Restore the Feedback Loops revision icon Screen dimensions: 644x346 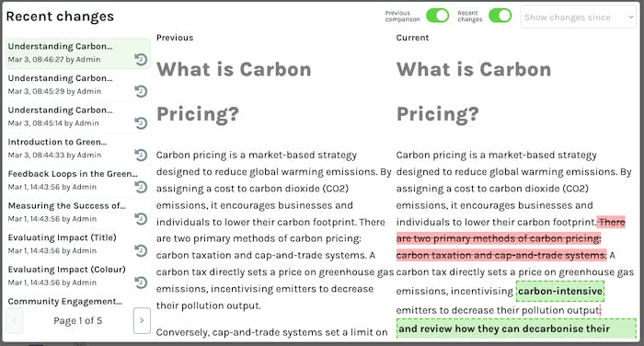point(141,187)
